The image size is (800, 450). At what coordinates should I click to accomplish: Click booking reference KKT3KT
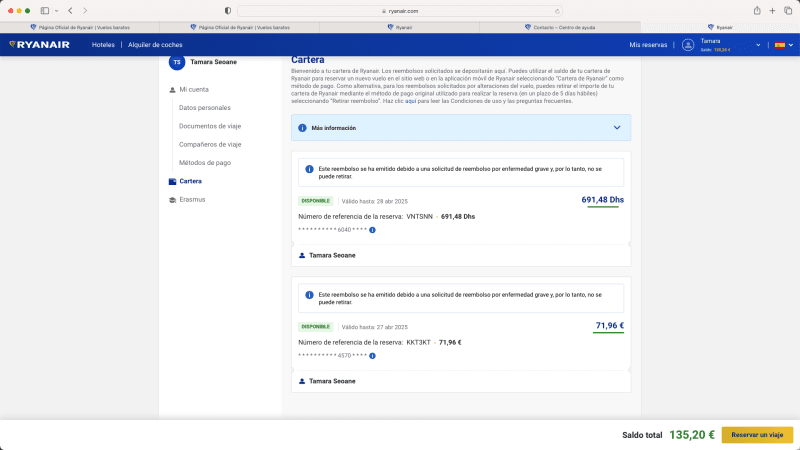pos(418,343)
